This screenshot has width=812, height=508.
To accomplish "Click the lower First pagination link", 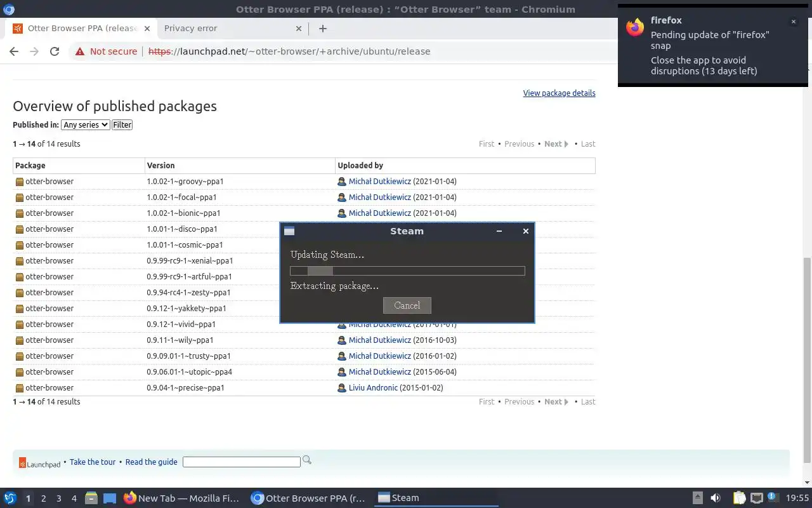I will coord(487,401).
